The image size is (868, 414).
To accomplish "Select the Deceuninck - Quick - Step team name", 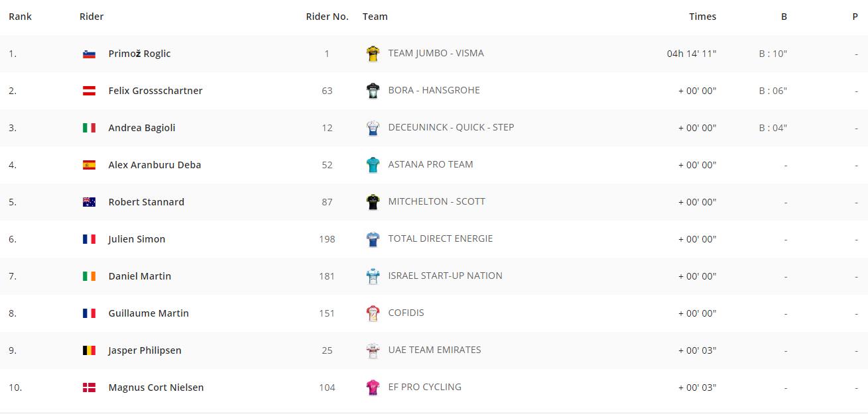I will pyautogui.click(x=451, y=127).
